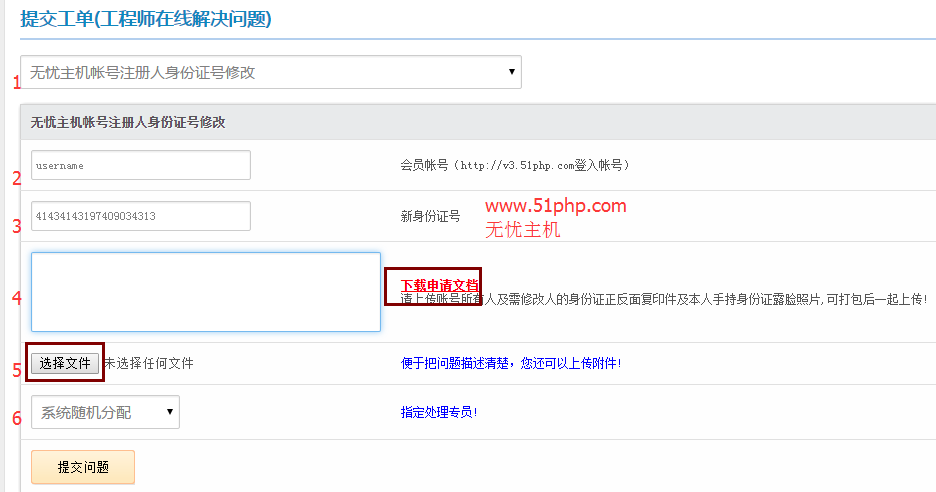Click inside the large description textarea

click(205, 291)
